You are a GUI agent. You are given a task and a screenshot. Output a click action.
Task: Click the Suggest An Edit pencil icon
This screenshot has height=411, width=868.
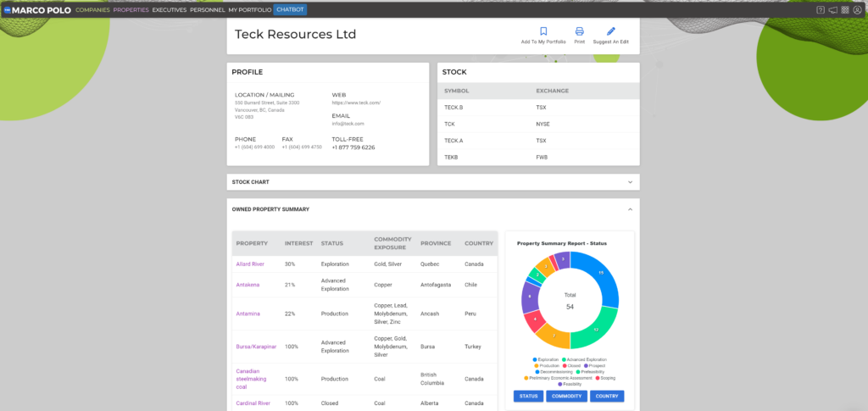[x=610, y=31]
